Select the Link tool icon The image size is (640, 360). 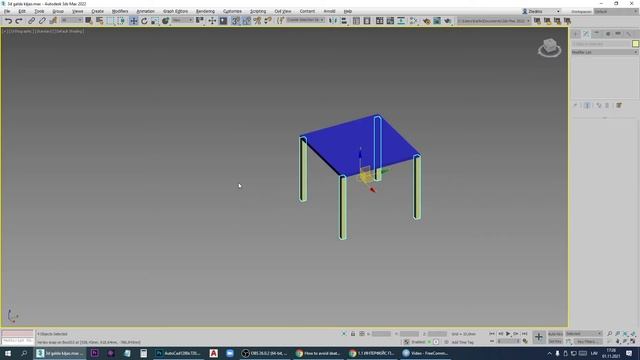click(x=31, y=20)
